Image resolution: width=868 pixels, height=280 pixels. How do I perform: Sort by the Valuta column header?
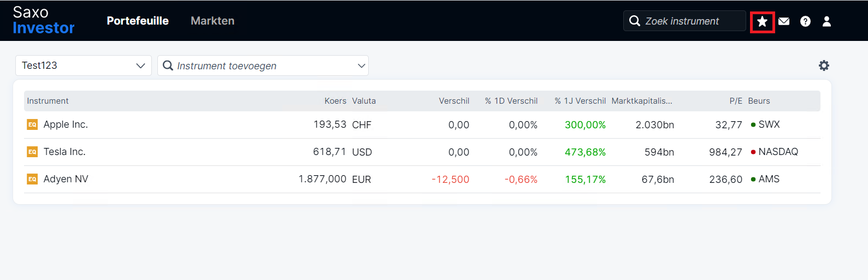[364, 101]
